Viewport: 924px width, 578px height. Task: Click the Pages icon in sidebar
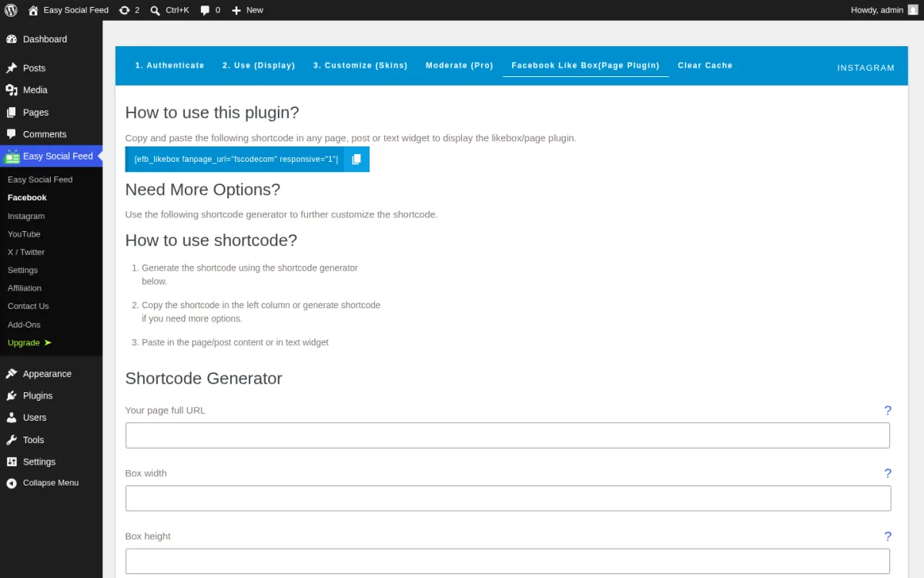coord(12,113)
